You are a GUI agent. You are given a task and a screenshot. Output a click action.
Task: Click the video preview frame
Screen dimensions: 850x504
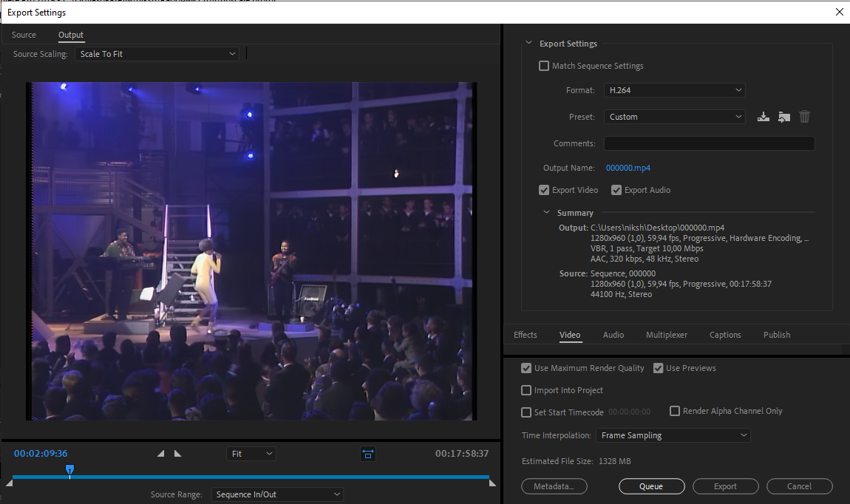coord(251,251)
